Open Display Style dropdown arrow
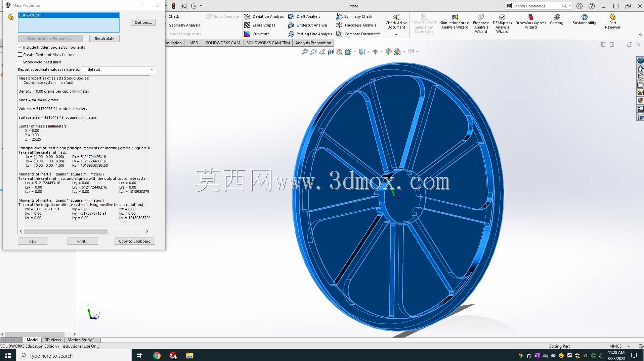This screenshot has width=644, height=361. (368, 52)
